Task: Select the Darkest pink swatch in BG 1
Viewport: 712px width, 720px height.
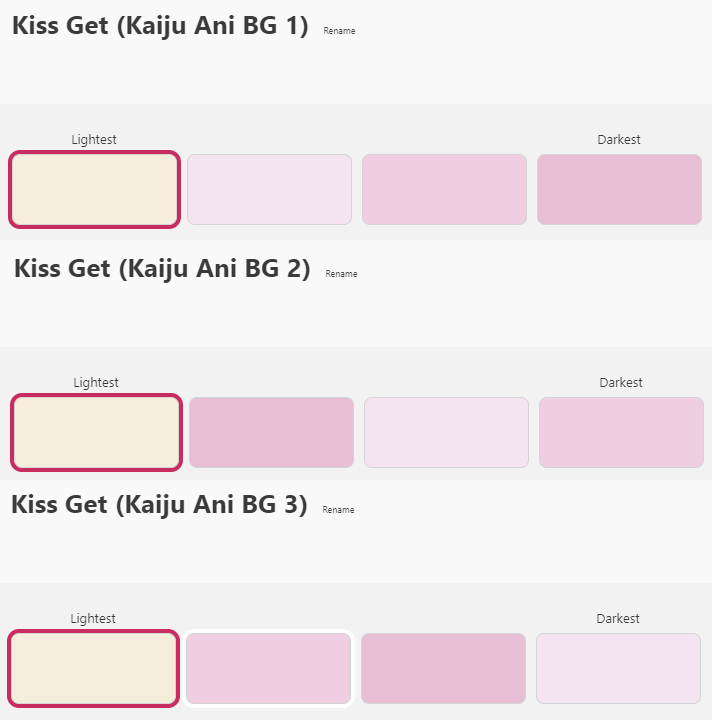Action: [x=619, y=189]
